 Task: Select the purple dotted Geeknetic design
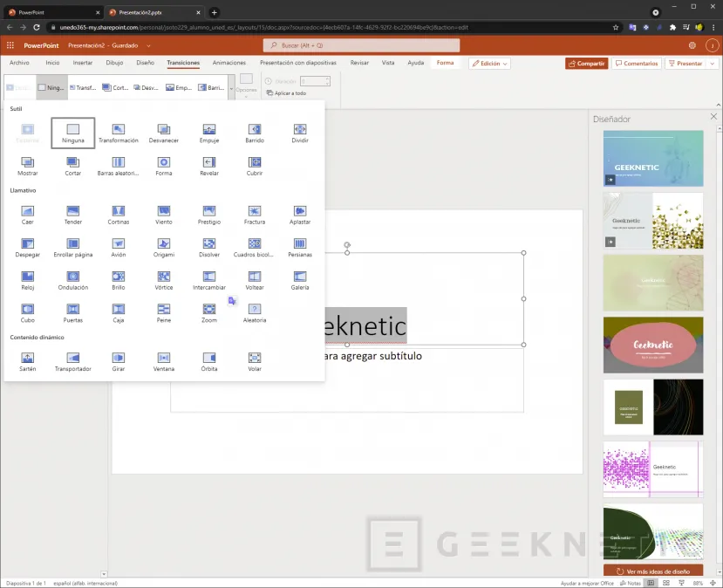click(x=653, y=469)
